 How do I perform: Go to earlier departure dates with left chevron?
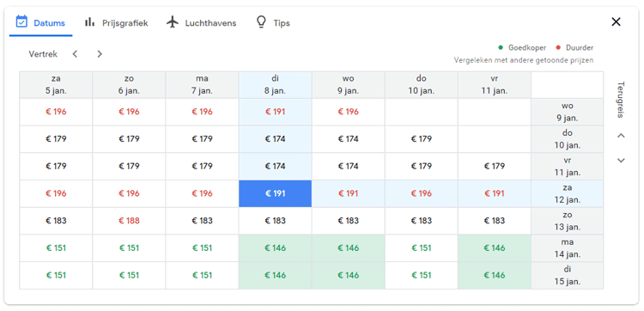(x=75, y=54)
